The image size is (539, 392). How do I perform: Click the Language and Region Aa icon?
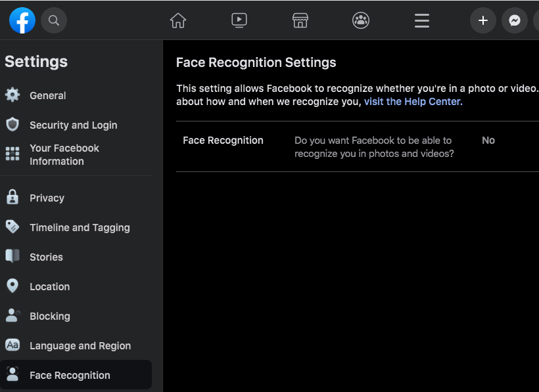coord(12,345)
